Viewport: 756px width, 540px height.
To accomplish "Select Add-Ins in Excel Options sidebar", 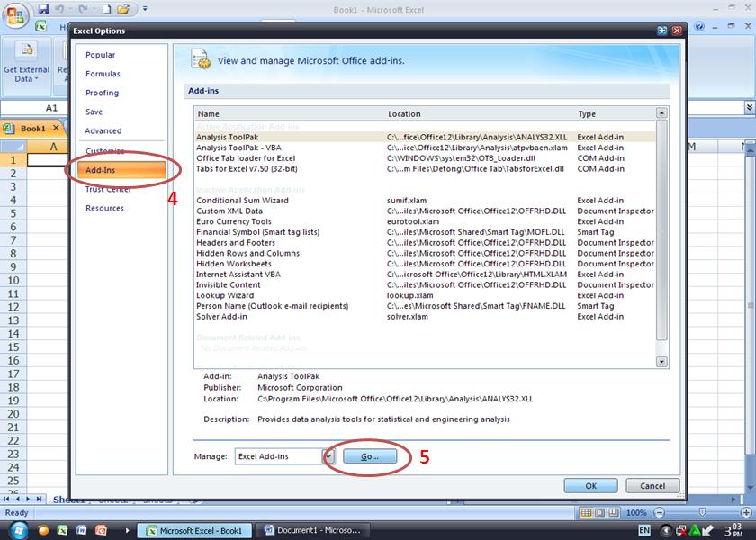I will (121, 170).
